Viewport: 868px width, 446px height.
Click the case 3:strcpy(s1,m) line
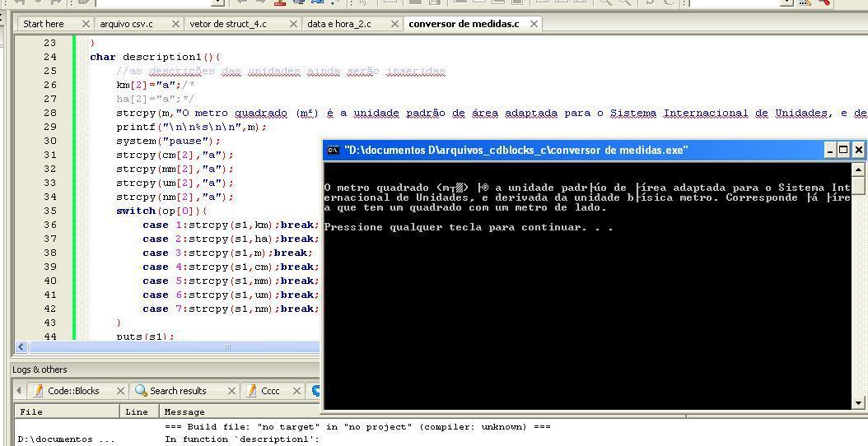(227, 253)
